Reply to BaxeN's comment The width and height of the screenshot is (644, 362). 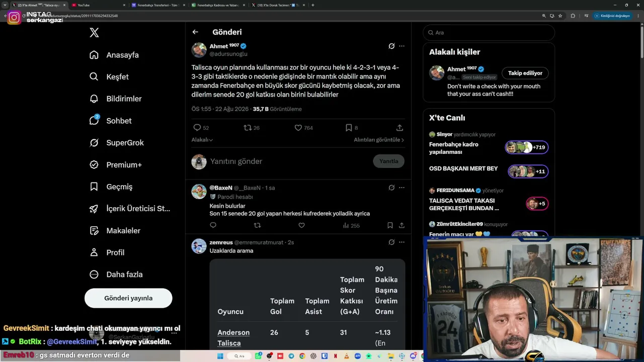pos(213,225)
